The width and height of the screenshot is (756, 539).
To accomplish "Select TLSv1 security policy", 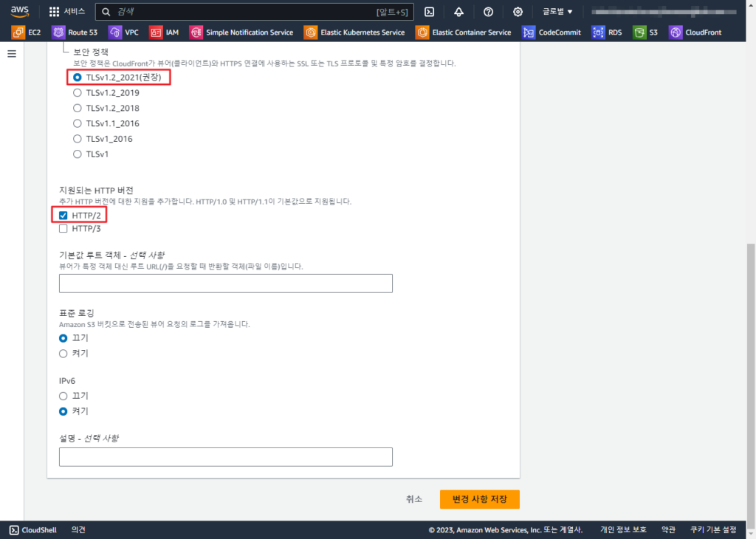I will 77,154.
